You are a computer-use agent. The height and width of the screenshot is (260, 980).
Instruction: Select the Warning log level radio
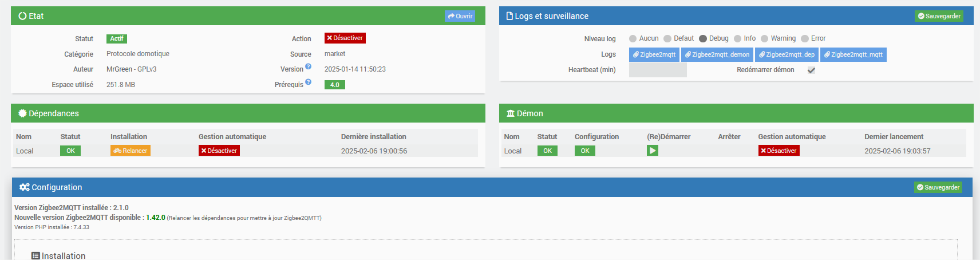click(x=764, y=39)
